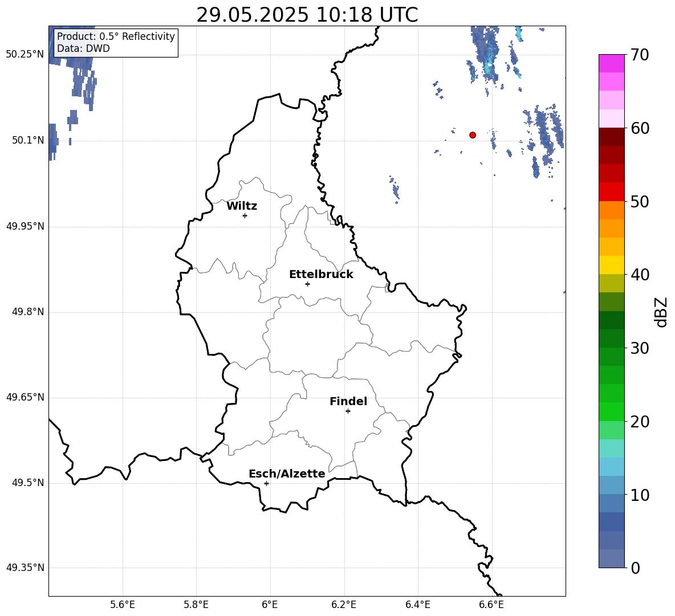675x616 pixels.
Task: Click the latitude label 49.8°N
Action: pos(28,312)
